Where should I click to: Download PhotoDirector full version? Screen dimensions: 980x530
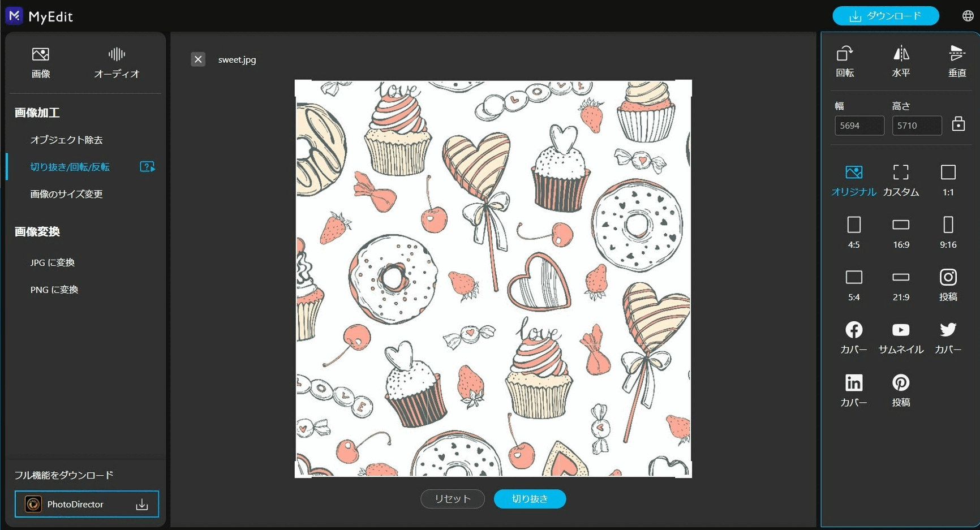[87, 504]
